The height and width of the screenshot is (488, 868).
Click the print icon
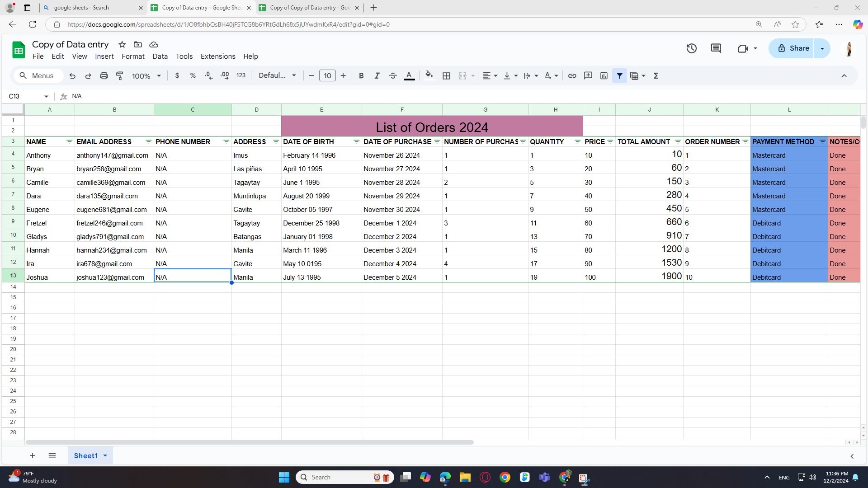(104, 76)
